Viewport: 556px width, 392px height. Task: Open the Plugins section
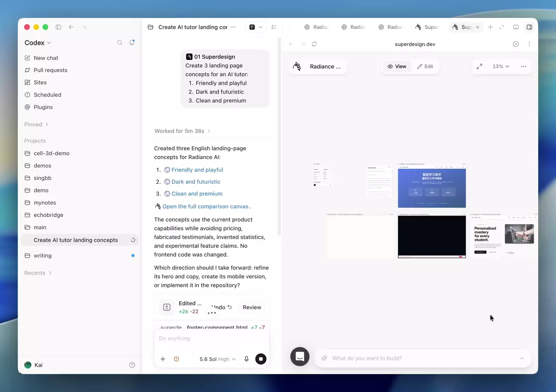(x=43, y=107)
